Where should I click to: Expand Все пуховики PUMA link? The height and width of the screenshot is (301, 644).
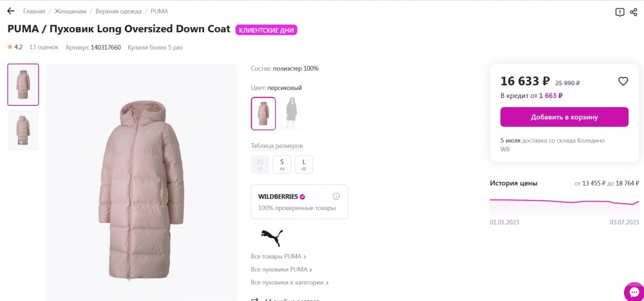(281, 270)
